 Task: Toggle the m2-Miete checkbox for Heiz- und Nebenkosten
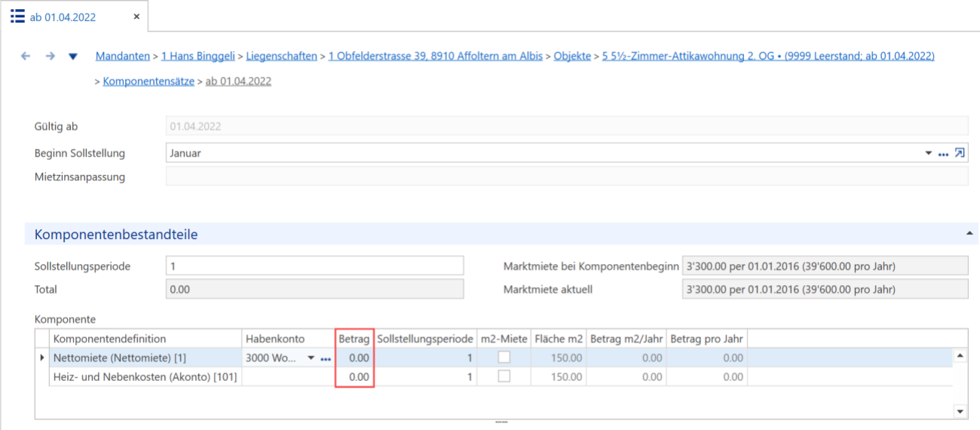[504, 376]
